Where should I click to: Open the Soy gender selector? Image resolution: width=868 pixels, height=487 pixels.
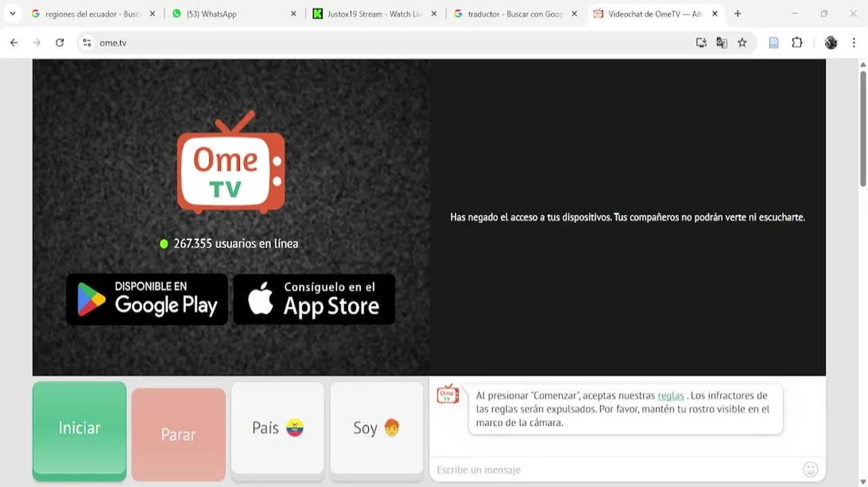377,427
